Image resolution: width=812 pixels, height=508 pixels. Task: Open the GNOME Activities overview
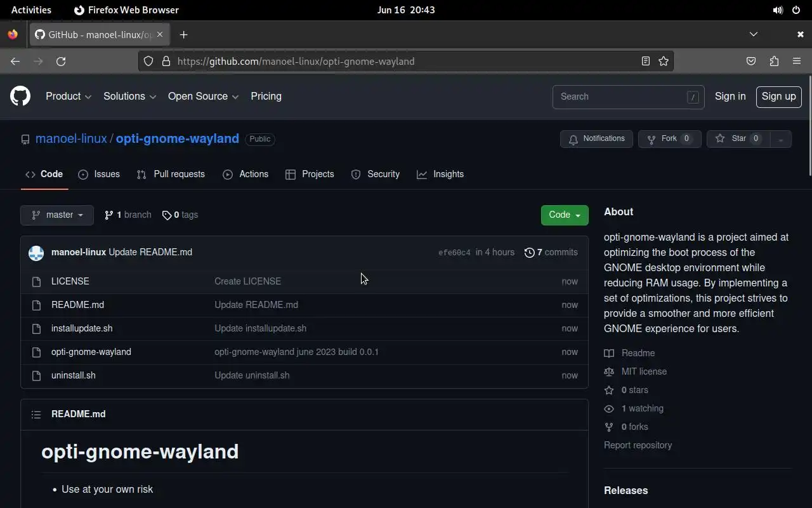31,10
